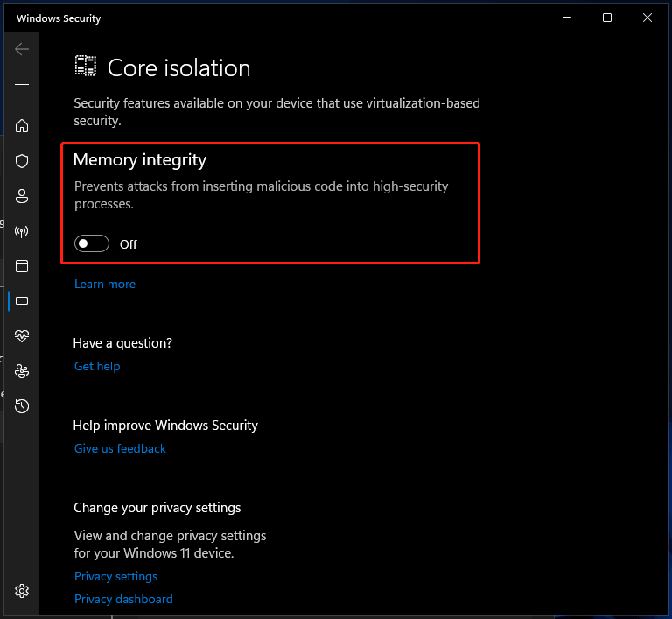Click Give us feedback link
This screenshot has width=672, height=619.
tap(120, 448)
